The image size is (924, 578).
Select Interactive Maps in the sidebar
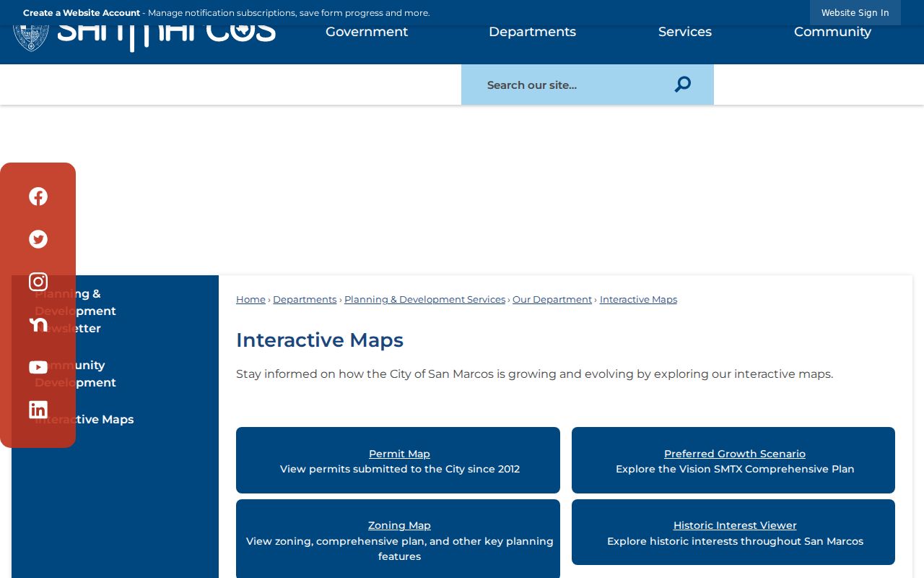pos(84,419)
